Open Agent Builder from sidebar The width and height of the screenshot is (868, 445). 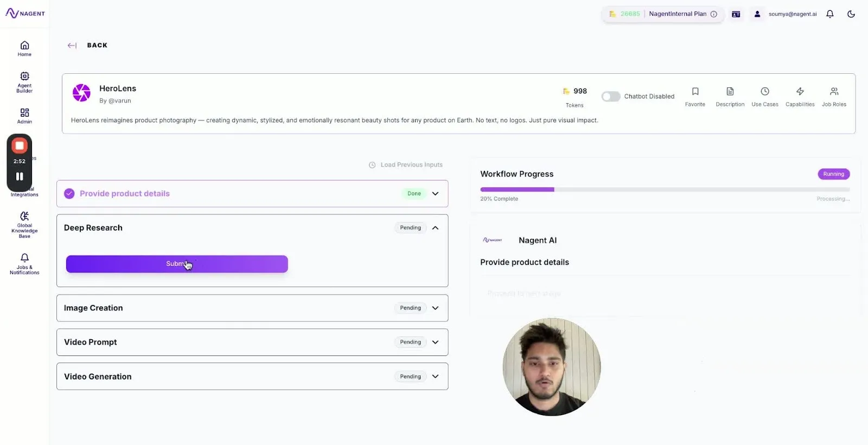24,76
